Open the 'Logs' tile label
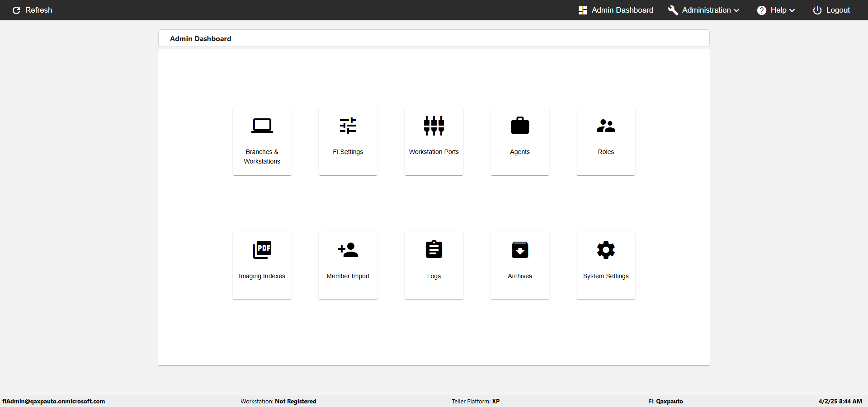This screenshot has width=868, height=407. click(x=434, y=276)
